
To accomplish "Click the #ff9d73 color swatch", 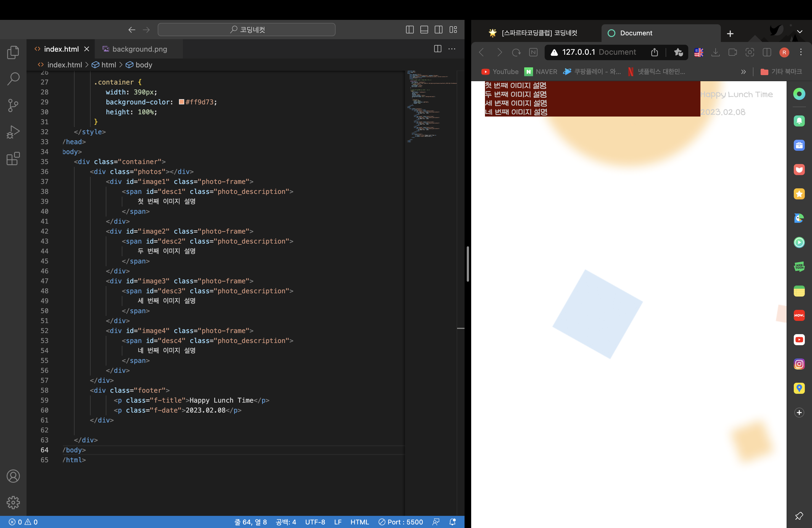I will click(x=181, y=102).
